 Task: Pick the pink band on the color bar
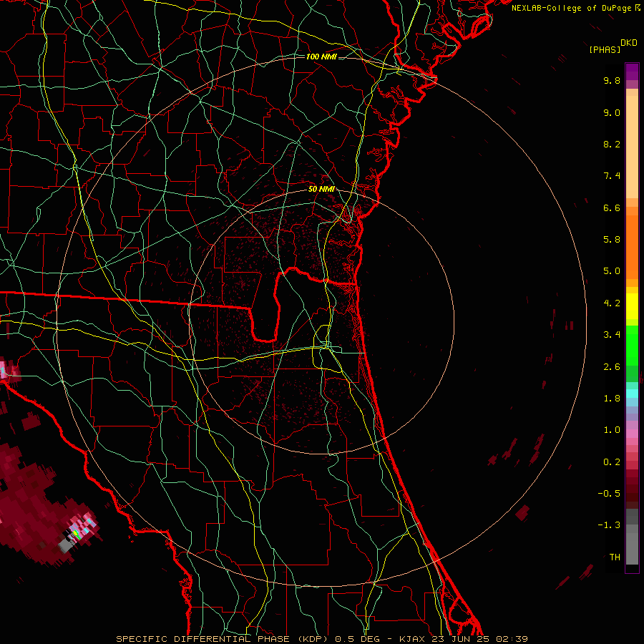(632, 434)
